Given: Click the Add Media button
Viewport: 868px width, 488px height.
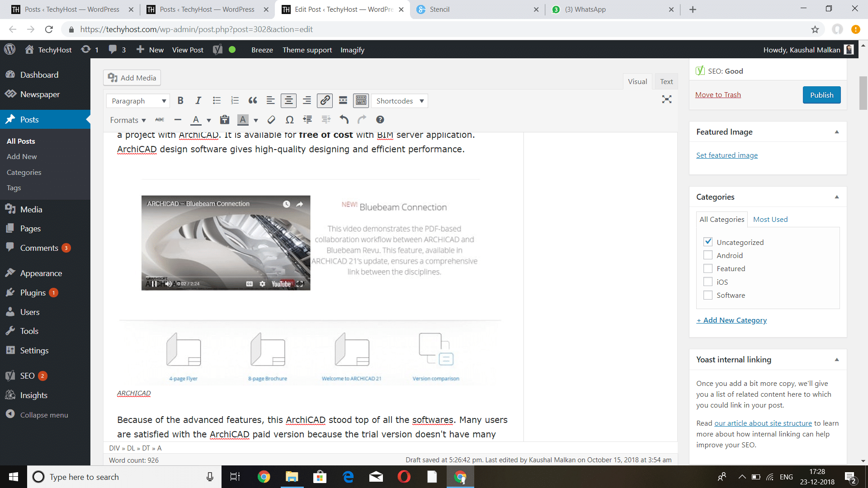Looking at the screenshot, I should coord(132,78).
